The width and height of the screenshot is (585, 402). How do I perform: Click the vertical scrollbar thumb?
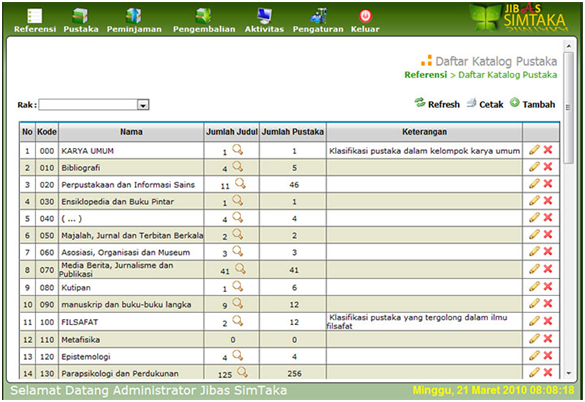coord(569,107)
